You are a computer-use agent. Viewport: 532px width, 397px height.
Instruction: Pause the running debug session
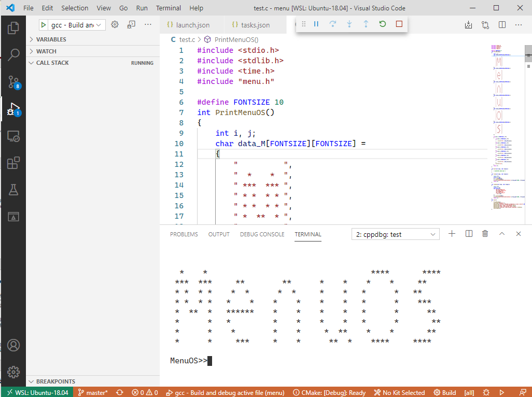[316, 24]
